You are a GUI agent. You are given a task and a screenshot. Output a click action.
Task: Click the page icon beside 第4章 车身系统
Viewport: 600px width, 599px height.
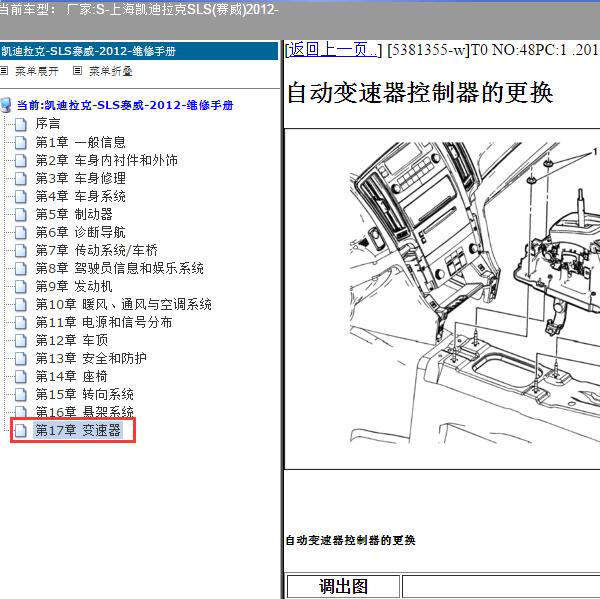click(21, 196)
